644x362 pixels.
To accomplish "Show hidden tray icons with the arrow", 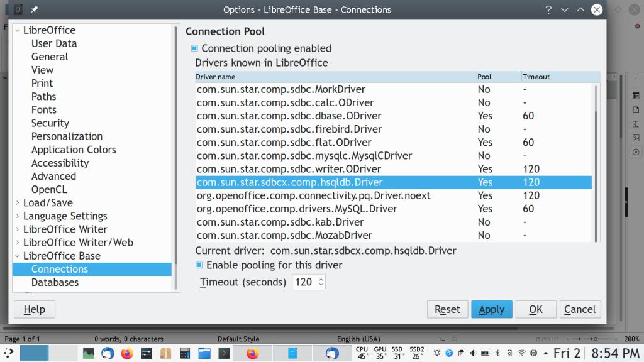I will pos(546,353).
